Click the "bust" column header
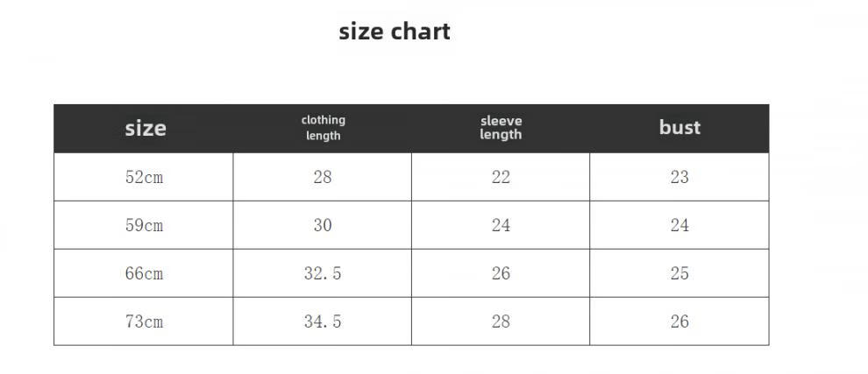 click(x=679, y=128)
